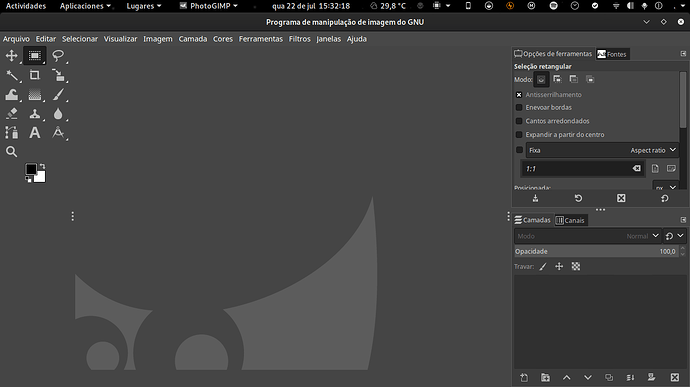The height and width of the screenshot is (387, 690).
Task: Open the PhotoGIMP app menu in top bar
Action: pyautogui.click(x=209, y=6)
